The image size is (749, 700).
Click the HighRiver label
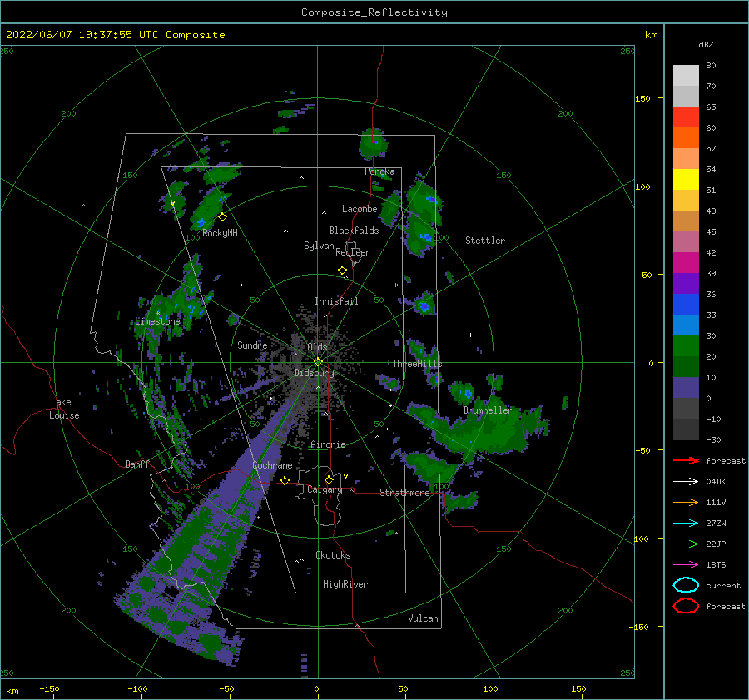pyautogui.click(x=345, y=584)
